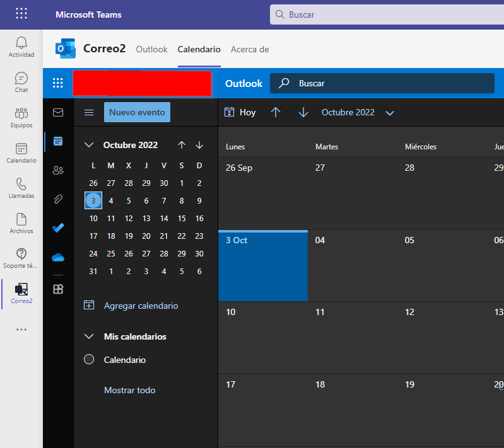Image resolution: width=504 pixels, height=448 pixels.
Task: Select day 10 cell in month grid
Action: coord(263,338)
